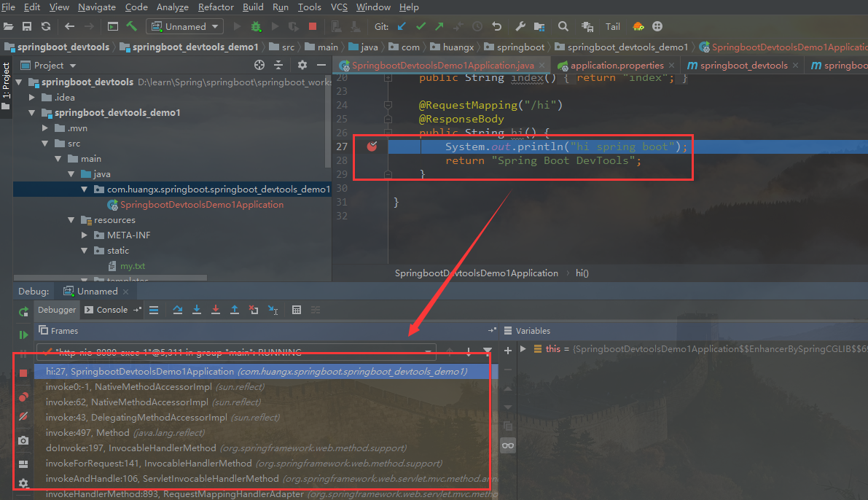This screenshot has height=500, width=868.
Task: Toggle the glasses watch-view icon in Variables
Action: click(x=508, y=445)
